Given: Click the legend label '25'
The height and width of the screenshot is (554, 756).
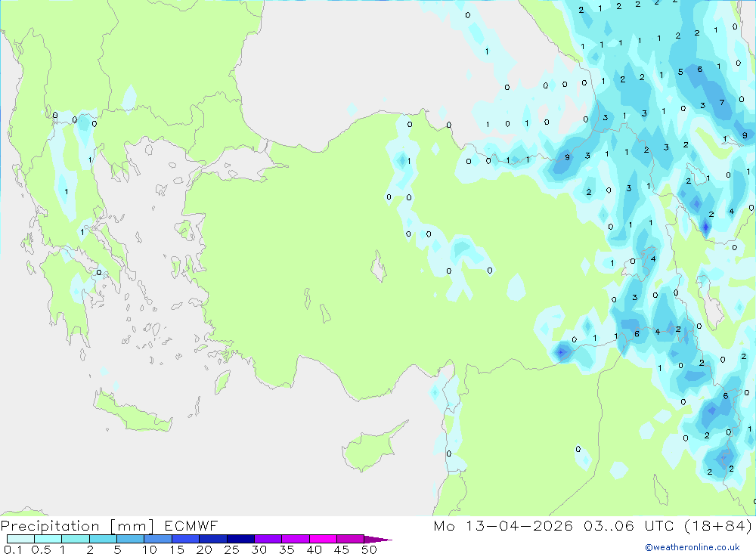Looking at the screenshot, I should tap(231, 549).
